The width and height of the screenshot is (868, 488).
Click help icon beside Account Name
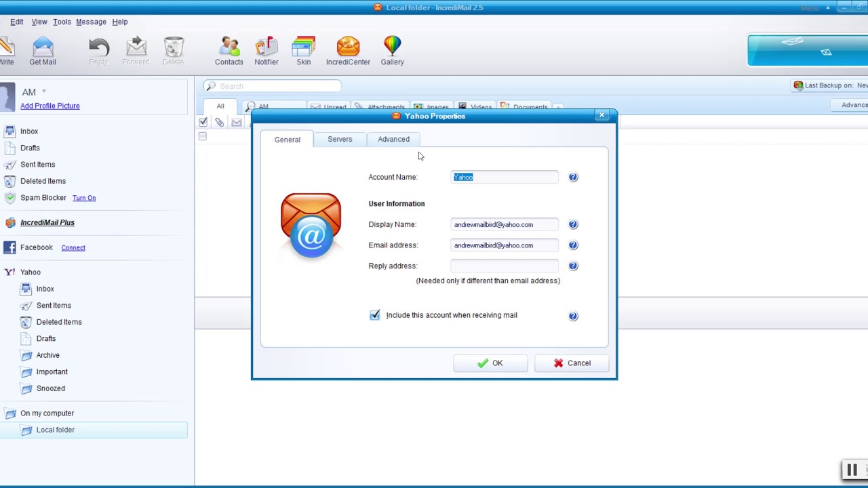coord(573,177)
